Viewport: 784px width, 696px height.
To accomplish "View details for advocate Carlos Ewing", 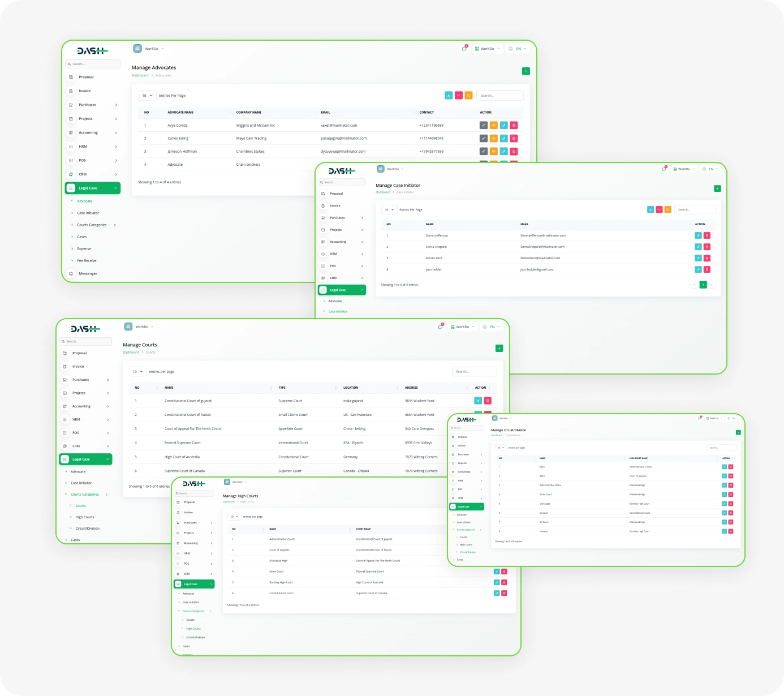I will tap(493, 139).
